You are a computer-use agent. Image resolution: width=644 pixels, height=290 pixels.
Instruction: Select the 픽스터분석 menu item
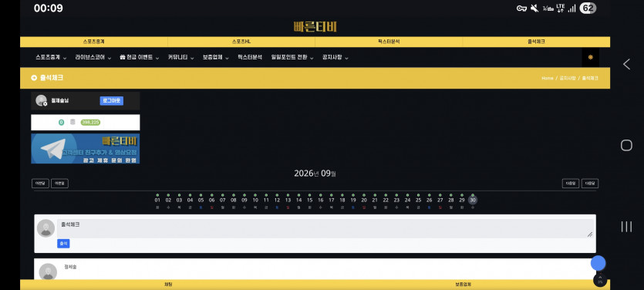(x=250, y=58)
